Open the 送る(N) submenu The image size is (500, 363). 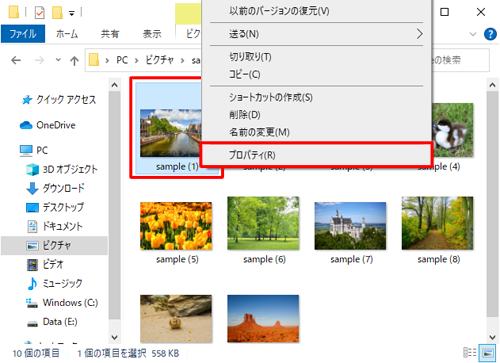point(316,34)
